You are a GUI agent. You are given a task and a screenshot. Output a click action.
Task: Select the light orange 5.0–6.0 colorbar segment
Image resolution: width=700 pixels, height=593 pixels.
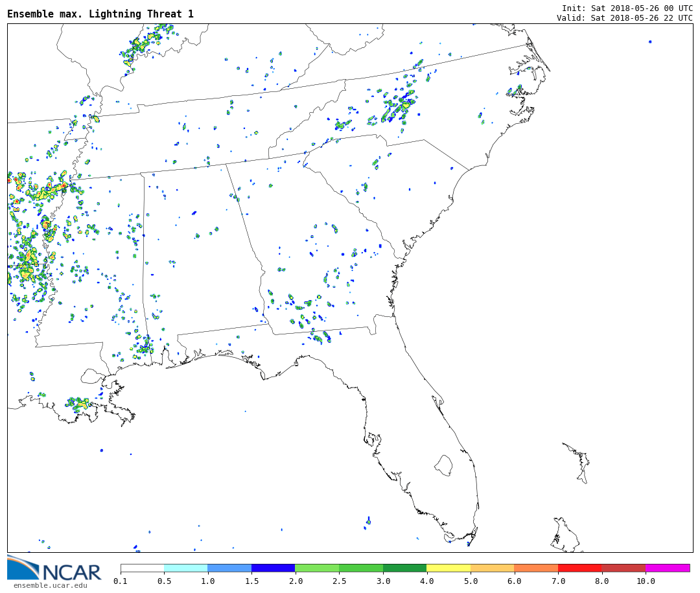[x=493, y=568]
